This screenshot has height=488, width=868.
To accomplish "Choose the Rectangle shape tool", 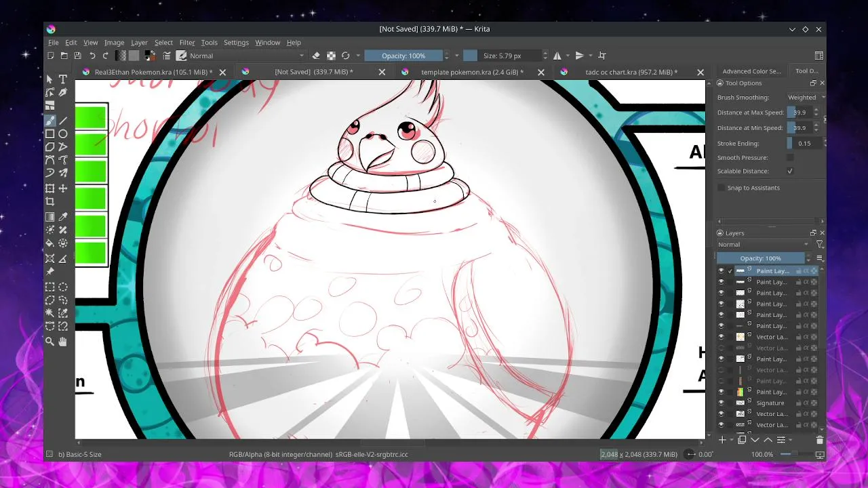I will [50, 134].
